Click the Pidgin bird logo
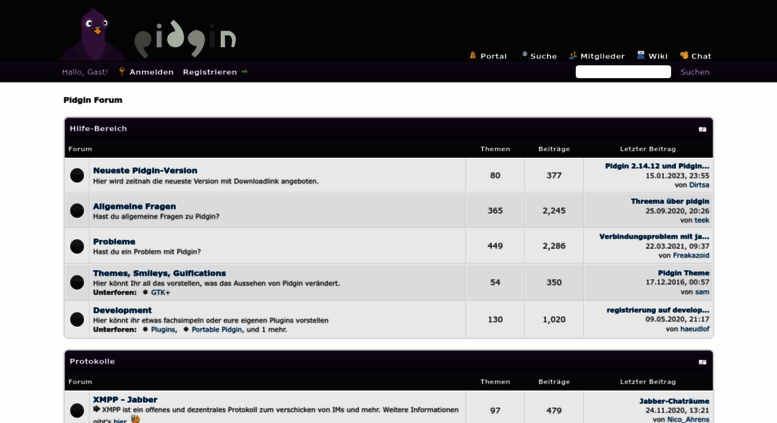Viewport: 777px width, 423px height. [93, 35]
